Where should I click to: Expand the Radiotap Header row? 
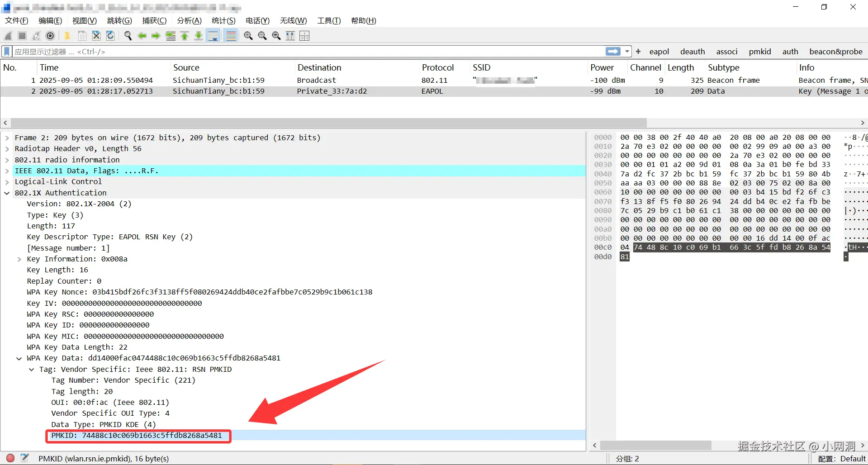7,149
